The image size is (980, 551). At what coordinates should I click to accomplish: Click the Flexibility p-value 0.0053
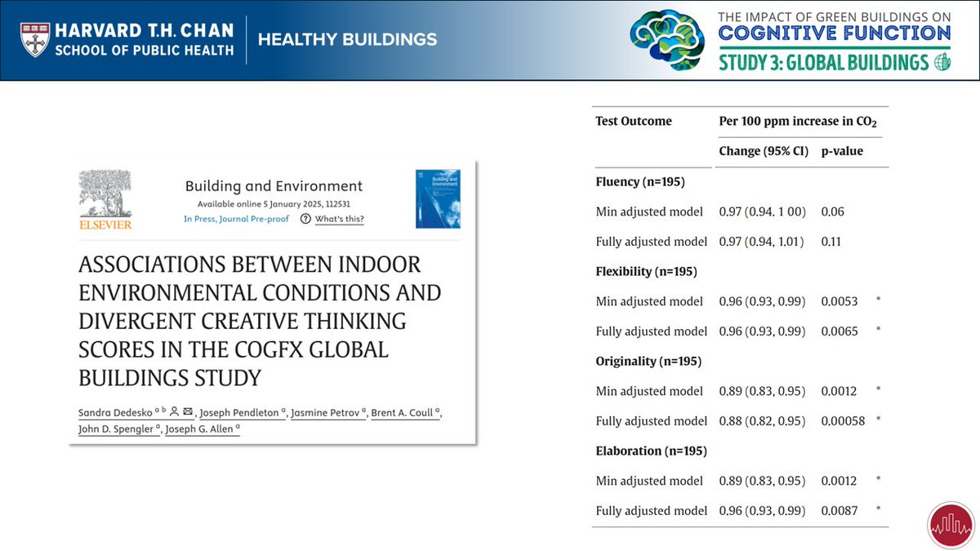[x=840, y=301]
